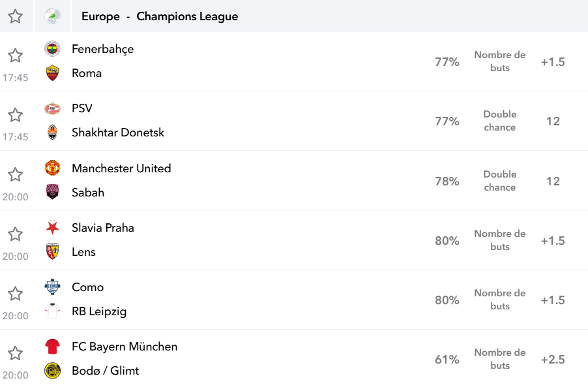The image size is (588, 389).
Task: Open RB Leipzig team name
Action: 99,311
